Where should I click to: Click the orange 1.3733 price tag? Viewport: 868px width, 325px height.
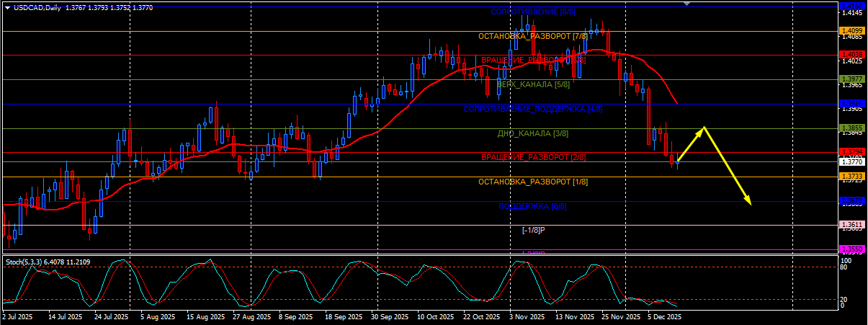click(x=852, y=176)
